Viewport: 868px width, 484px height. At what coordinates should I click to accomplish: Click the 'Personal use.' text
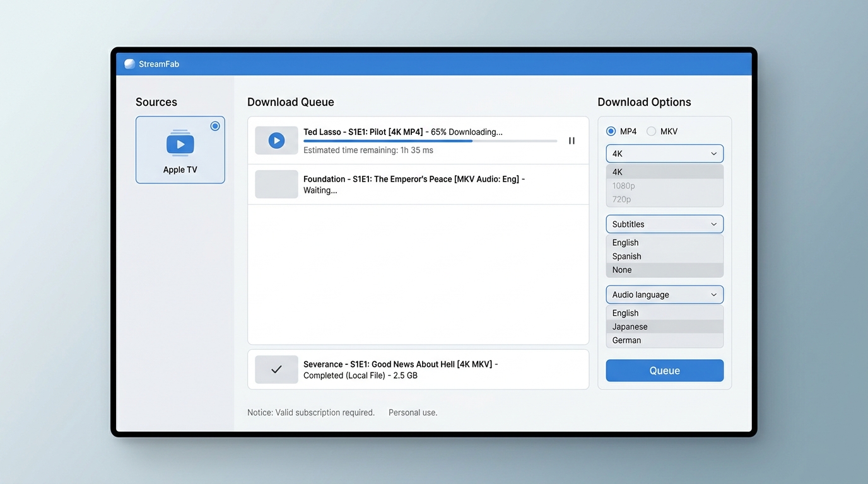[413, 413]
